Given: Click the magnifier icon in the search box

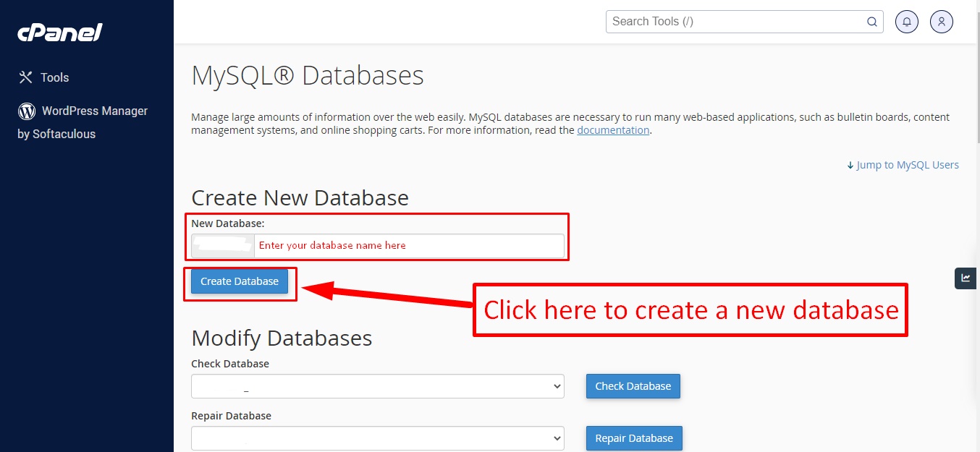Looking at the screenshot, I should click(x=872, y=22).
